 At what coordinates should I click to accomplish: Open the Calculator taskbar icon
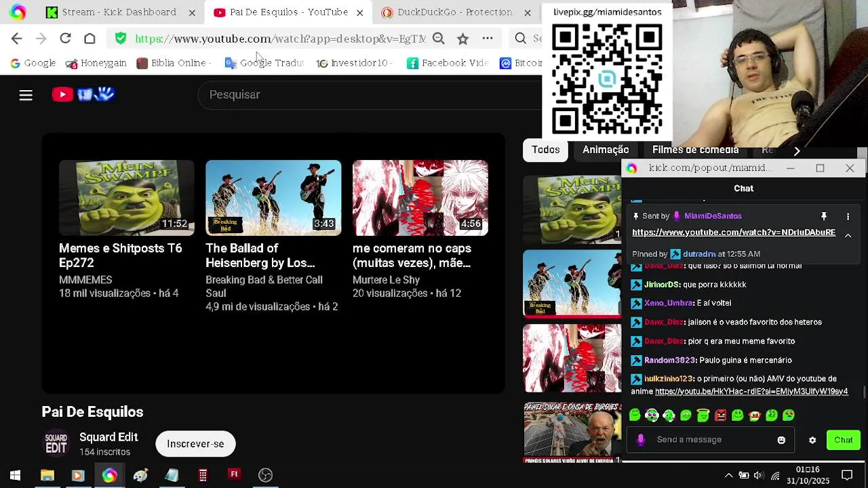203,475
